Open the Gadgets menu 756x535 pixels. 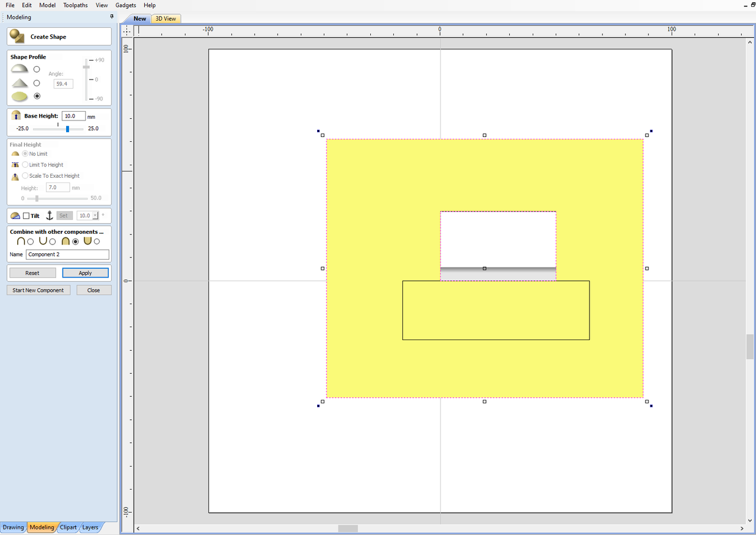click(x=126, y=5)
